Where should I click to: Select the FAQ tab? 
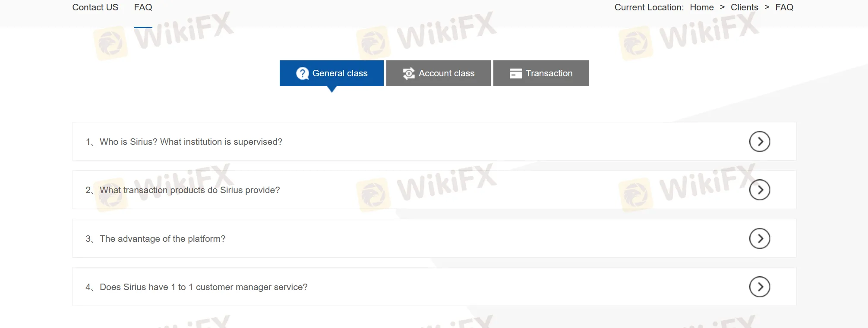pos(143,7)
